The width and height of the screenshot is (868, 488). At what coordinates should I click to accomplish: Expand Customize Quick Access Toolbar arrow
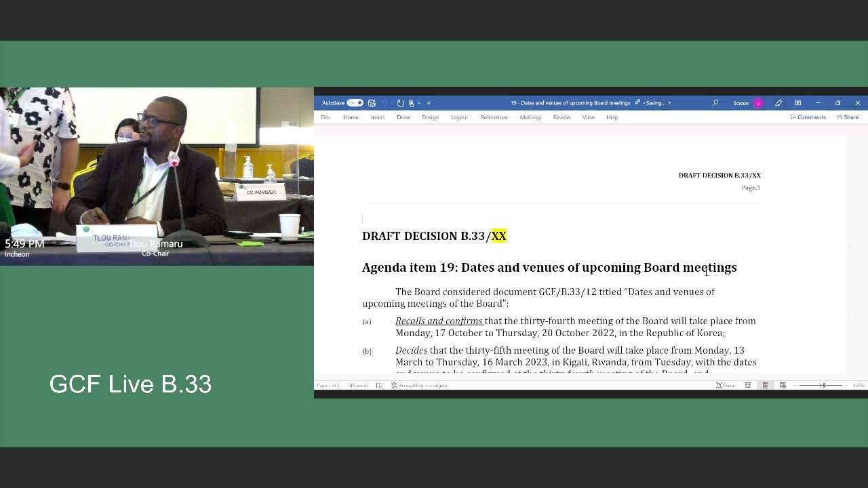[429, 103]
